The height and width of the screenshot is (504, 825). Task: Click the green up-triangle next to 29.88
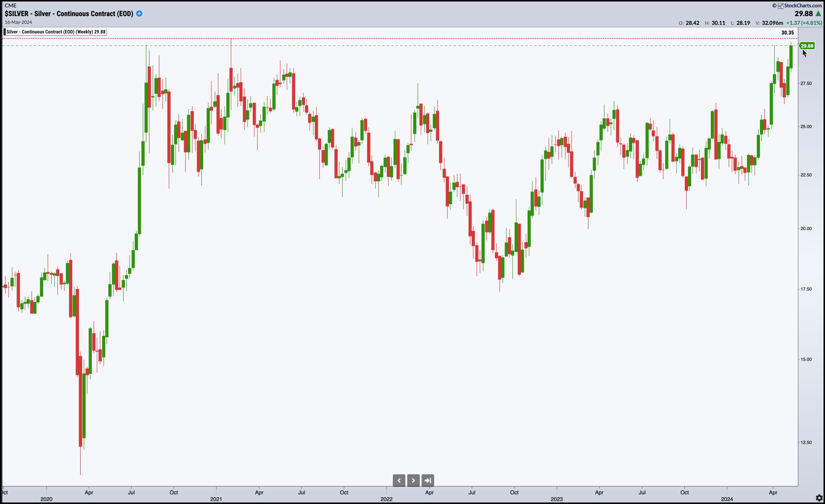point(818,14)
